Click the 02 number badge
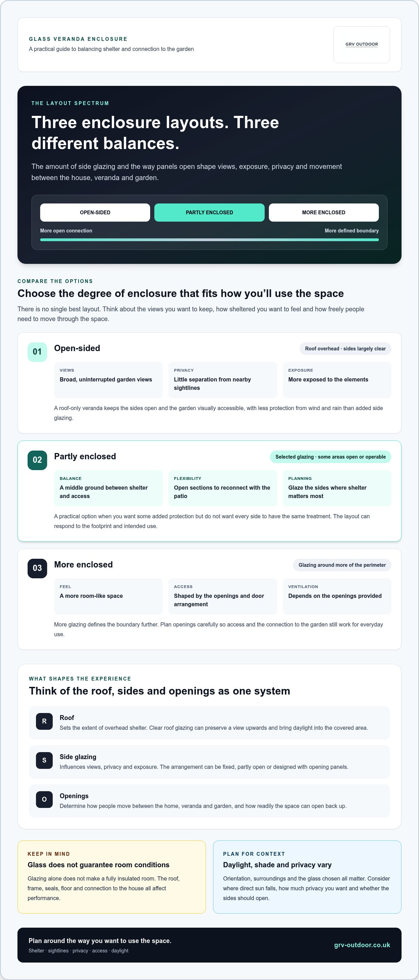This screenshot has width=419, height=980. (x=37, y=460)
